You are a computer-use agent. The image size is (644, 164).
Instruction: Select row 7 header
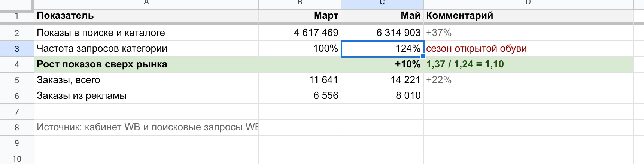pyautogui.click(x=17, y=112)
